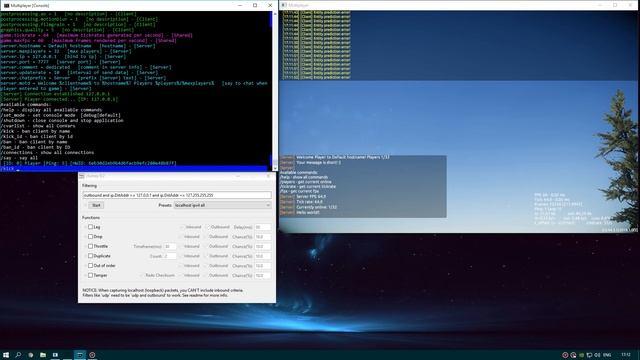Open taskbar search magnifier

(x=18, y=355)
